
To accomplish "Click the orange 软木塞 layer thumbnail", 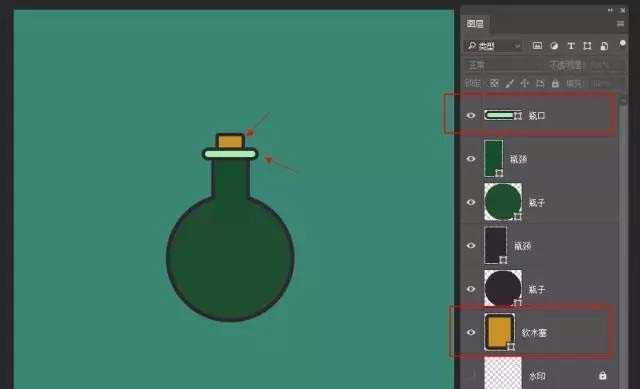I will coord(499,332).
